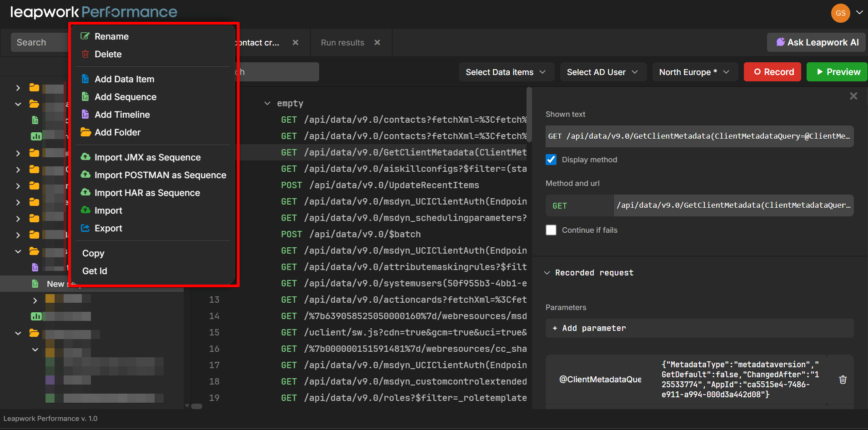Screen dimensions: 868x430
Task: Click the tree Search field
Action: tap(40, 42)
